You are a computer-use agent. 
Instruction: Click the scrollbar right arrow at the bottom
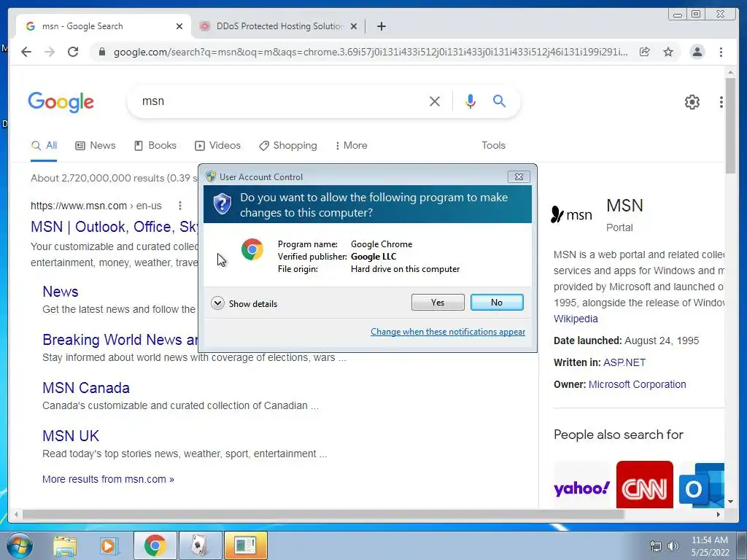tap(719, 515)
